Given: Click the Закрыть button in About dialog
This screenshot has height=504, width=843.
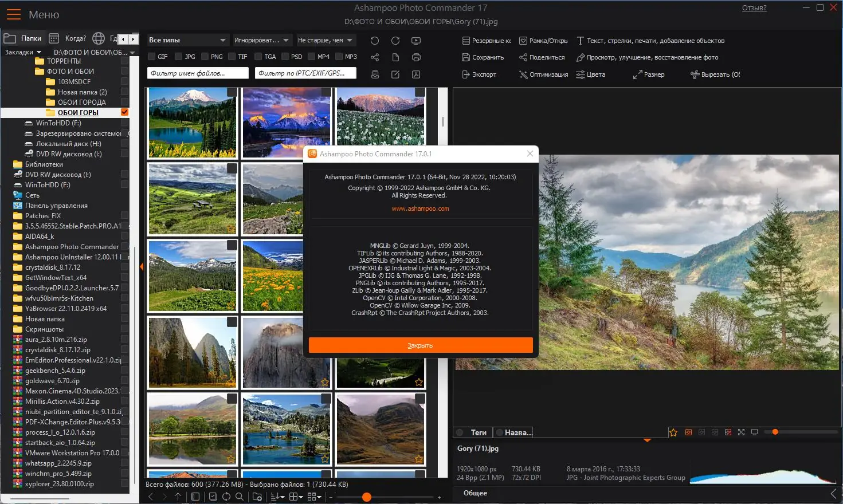Looking at the screenshot, I should 421,345.
